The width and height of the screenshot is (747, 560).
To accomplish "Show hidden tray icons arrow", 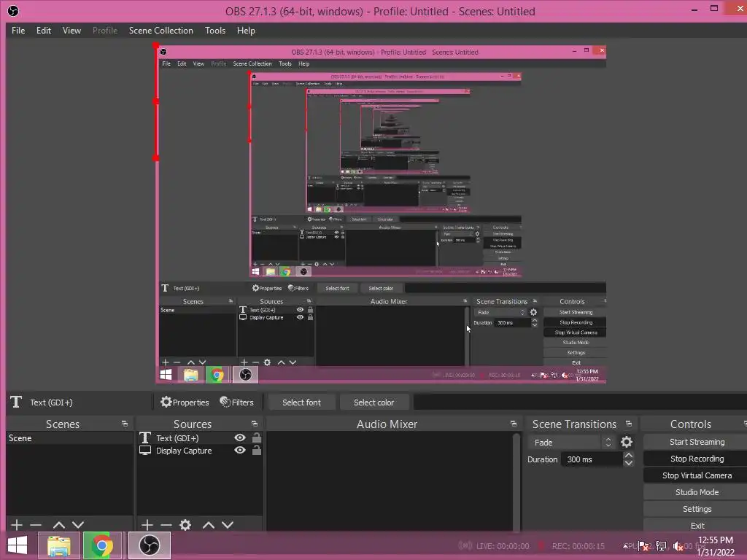I will coord(625,546).
